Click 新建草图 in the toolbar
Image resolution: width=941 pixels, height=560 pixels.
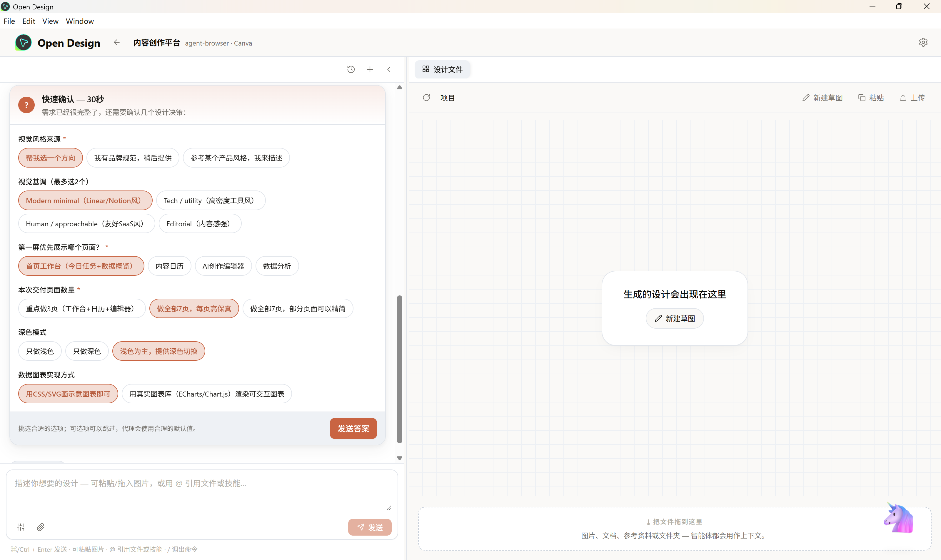click(822, 98)
